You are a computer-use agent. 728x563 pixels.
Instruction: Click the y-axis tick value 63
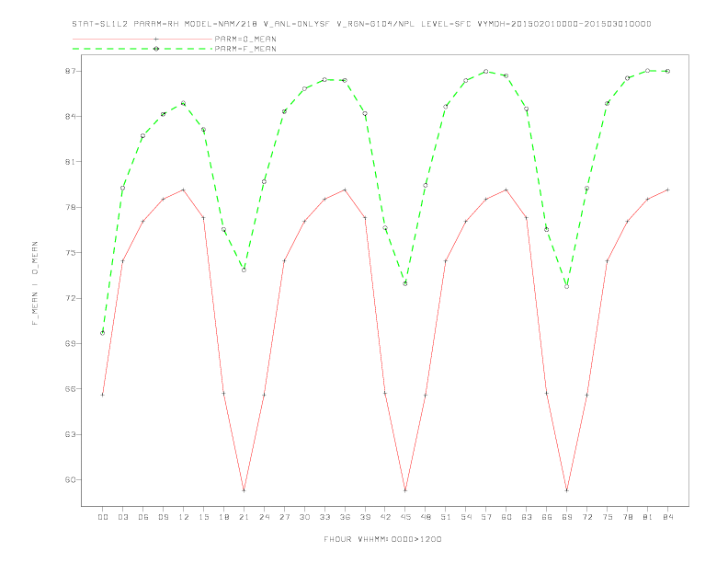click(x=70, y=434)
